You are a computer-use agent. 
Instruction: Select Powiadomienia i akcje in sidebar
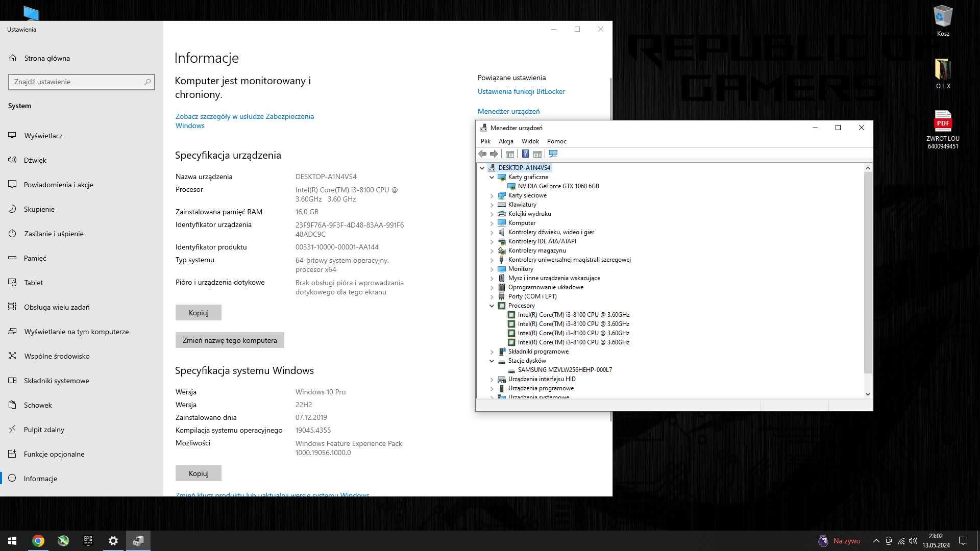click(x=82, y=185)
